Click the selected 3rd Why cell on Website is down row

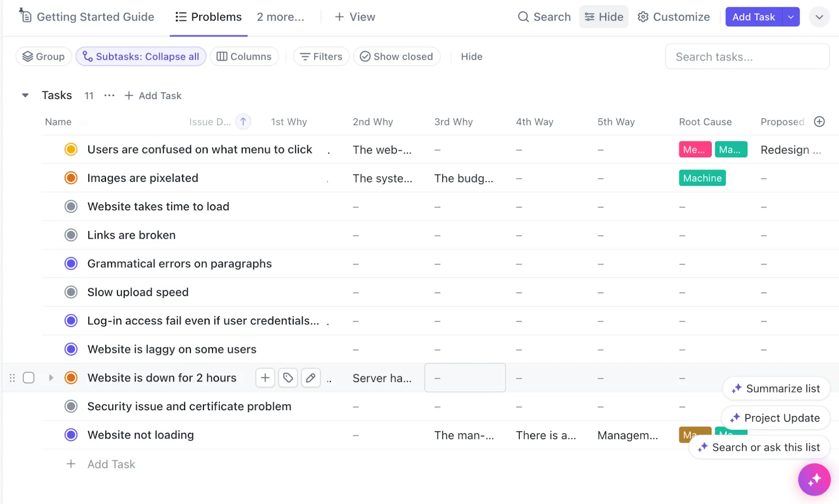coord(465,378)
